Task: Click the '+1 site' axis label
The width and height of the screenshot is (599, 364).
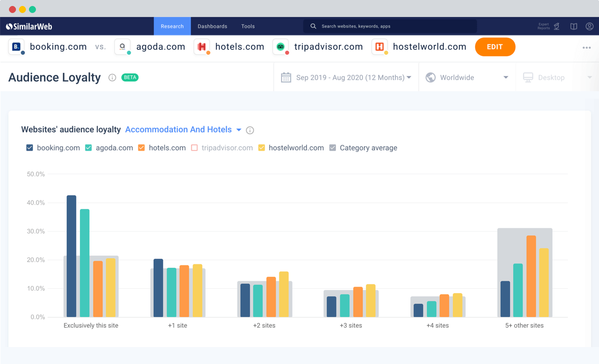Action: 178,326
